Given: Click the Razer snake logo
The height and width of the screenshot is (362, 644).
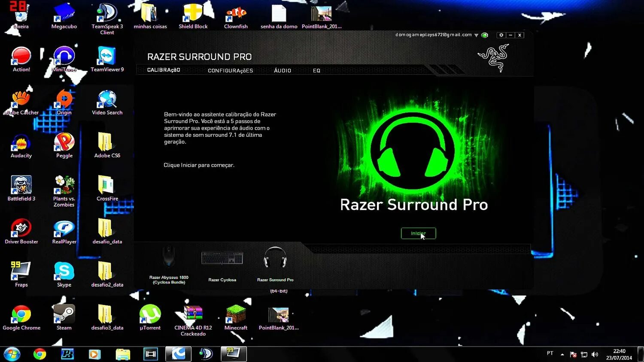Looking at the screenshot, I should 494,57.
